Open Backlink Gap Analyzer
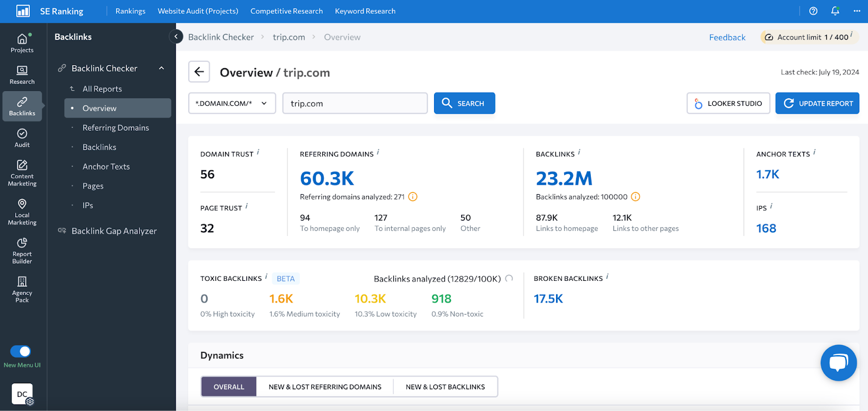The image size is (868, 411). click(114, 231)
